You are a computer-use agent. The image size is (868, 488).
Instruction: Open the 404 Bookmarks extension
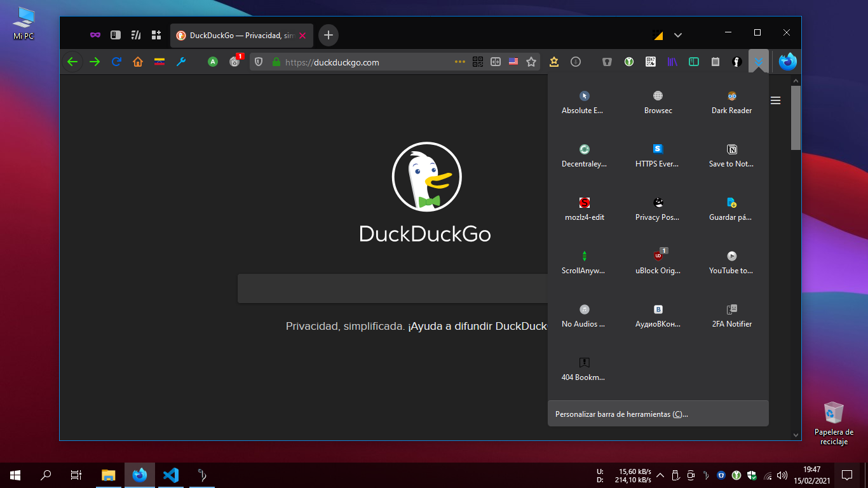[x=584, y=369]
